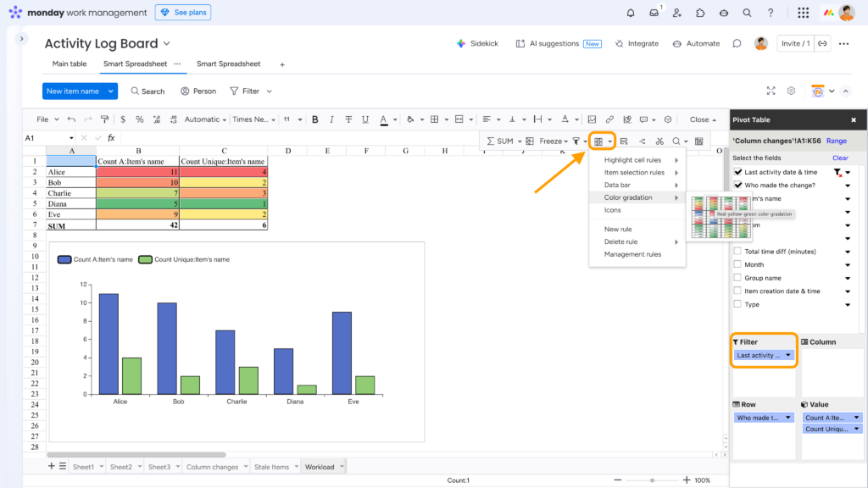Toggle strikethrough formatting
This screenshot has height=488, width=868.
(x=348, y=119)
